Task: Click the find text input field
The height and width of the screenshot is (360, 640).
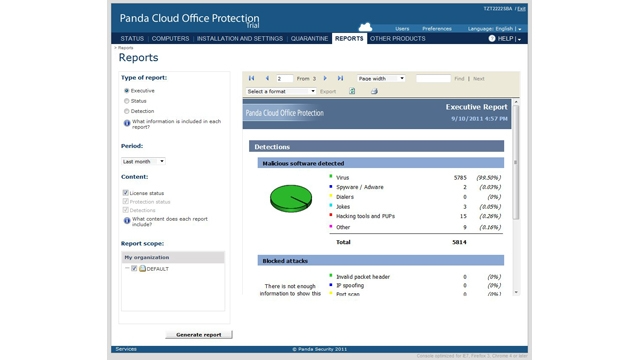Action: (x=433, y=78)
